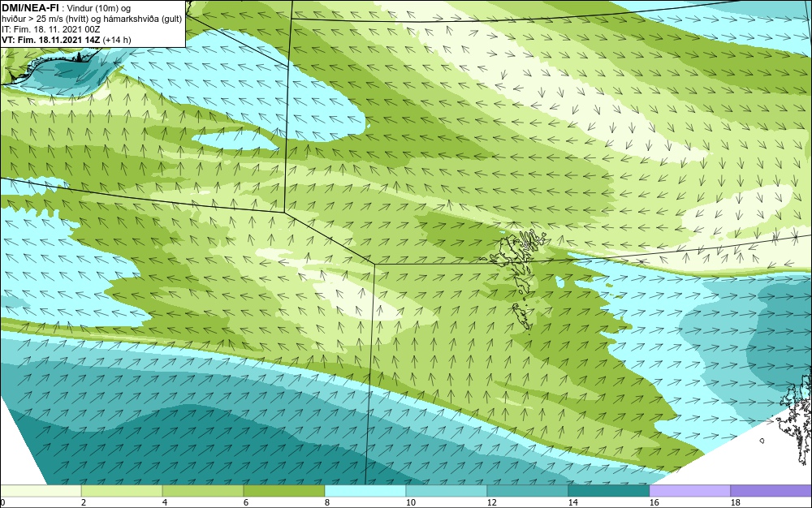The image size is (812, 508).
Task: Click the initial time line 'IT: Fim. 18. 11. 2021 00Z'
Action: click(x=50, y=29)
